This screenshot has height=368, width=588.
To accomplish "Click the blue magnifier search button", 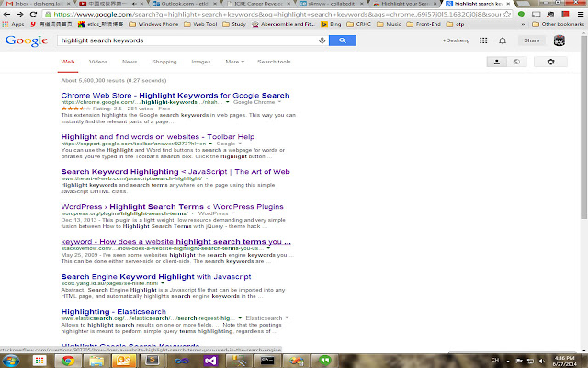I will (343, 40).
